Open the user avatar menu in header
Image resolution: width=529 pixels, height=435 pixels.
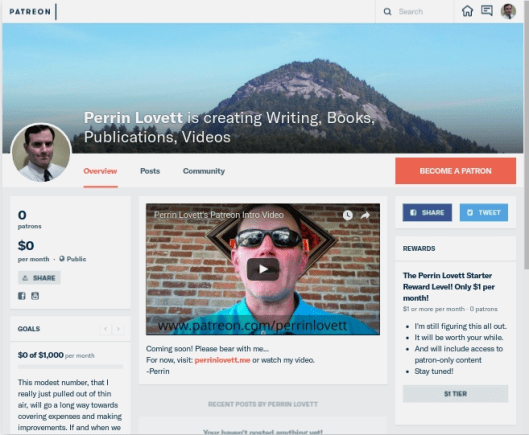coord(508,11)
